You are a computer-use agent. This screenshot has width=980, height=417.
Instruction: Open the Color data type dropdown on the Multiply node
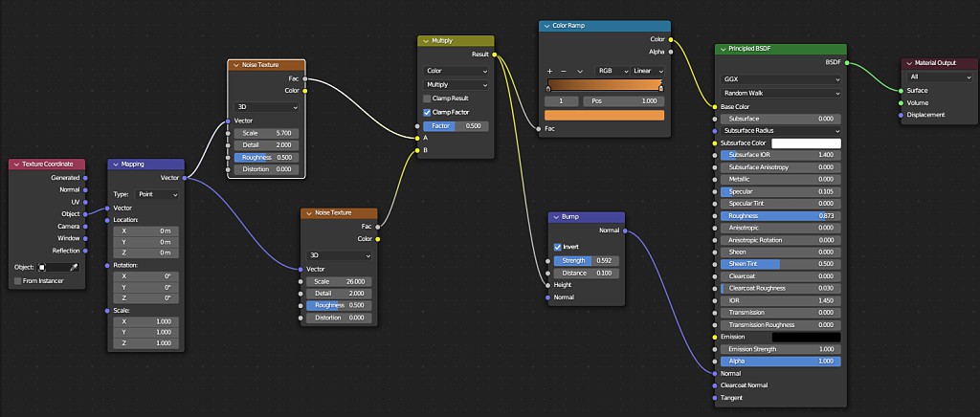click(x=456, y=71)
